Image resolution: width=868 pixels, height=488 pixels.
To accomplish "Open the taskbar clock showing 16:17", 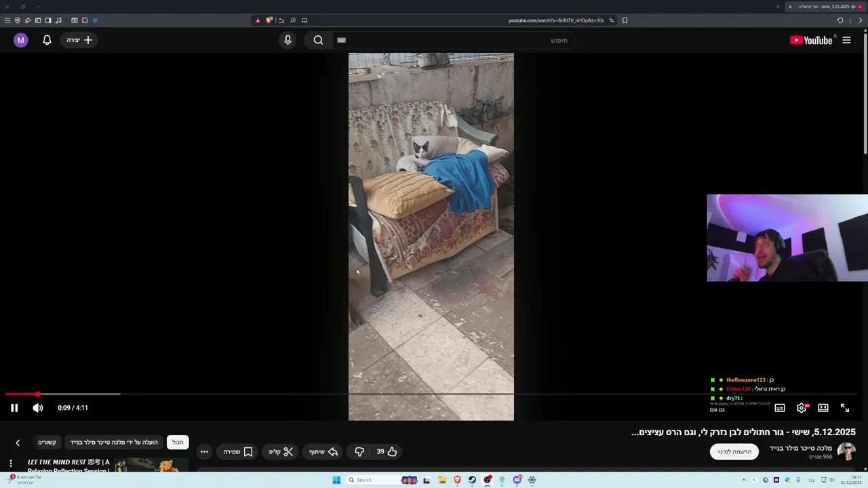I will click(x=852, y=480).
